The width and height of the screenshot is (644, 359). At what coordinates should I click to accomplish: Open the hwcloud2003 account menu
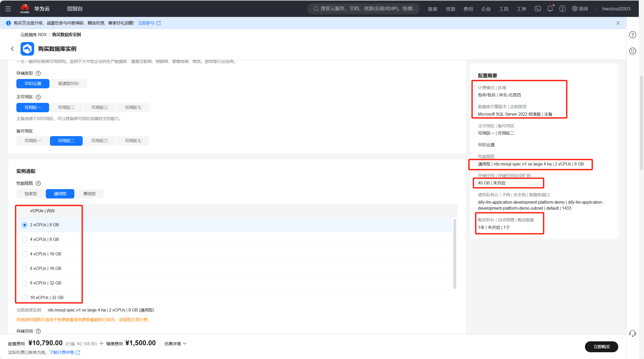pyautogui.click(x=616, y=9)
